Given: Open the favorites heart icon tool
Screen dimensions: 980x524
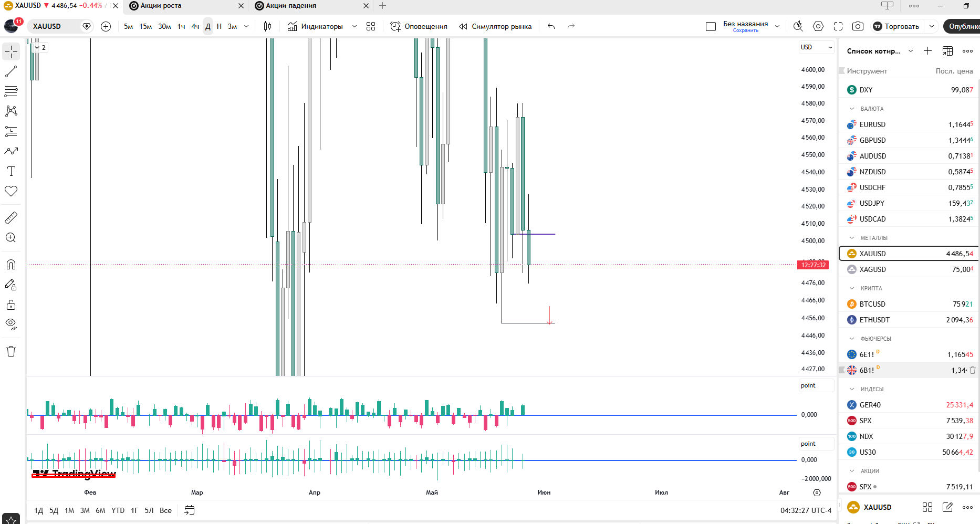Looking at the screenshot, I should (x=11, y=191).
